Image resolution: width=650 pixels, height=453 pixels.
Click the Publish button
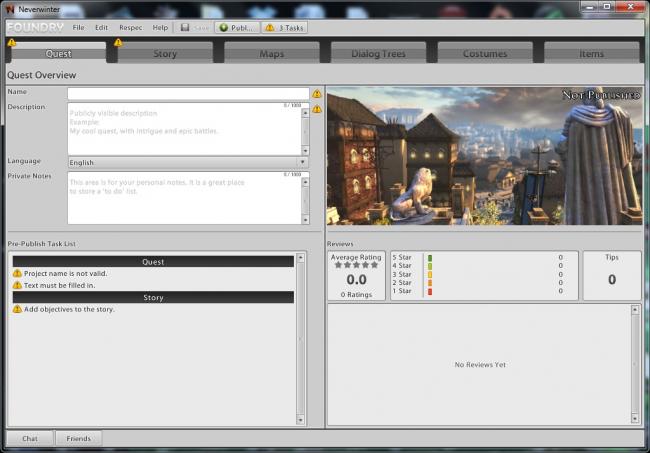pos(238,28)
